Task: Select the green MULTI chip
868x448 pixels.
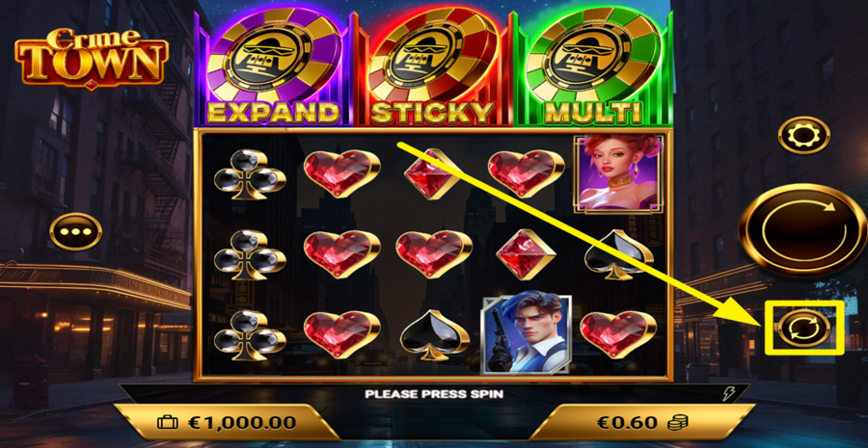Action: [593, 66]
